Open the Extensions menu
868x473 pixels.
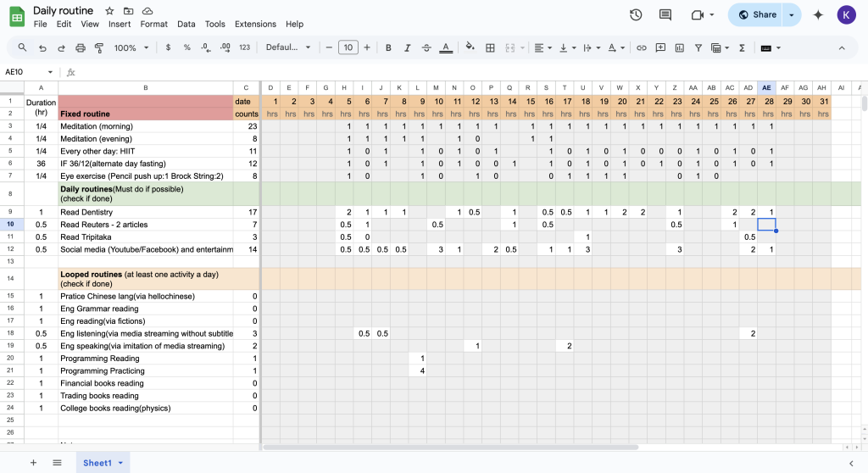click(255, 25)
